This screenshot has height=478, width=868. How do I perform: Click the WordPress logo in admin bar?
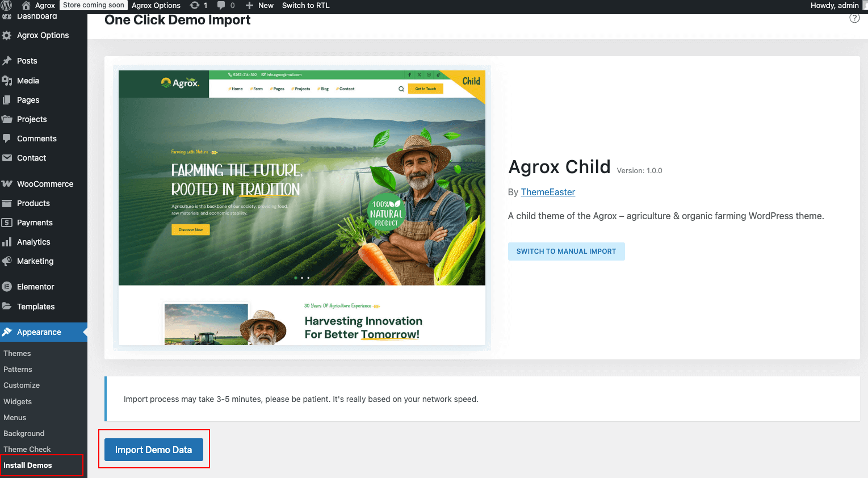point(7,5)
